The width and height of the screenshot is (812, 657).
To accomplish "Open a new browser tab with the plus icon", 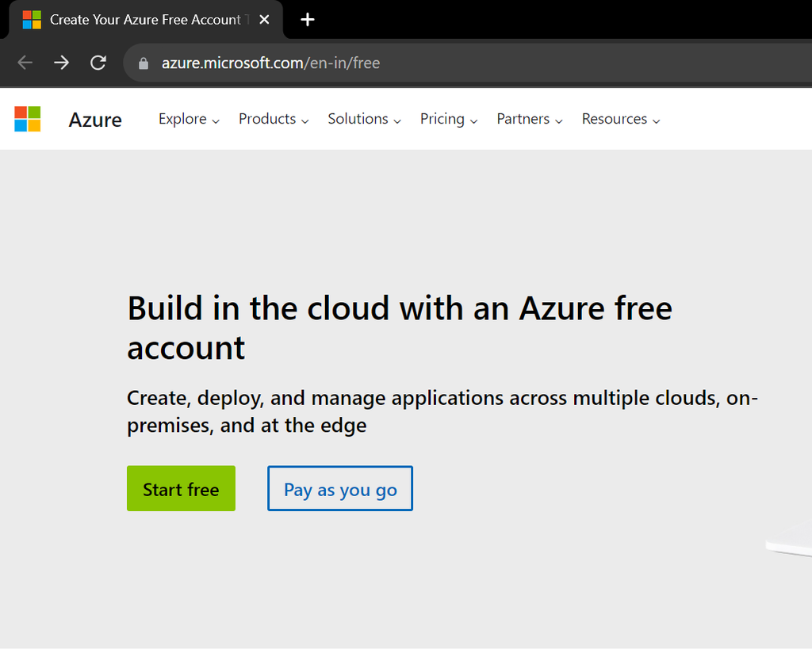I will click(x=307, y=19).
